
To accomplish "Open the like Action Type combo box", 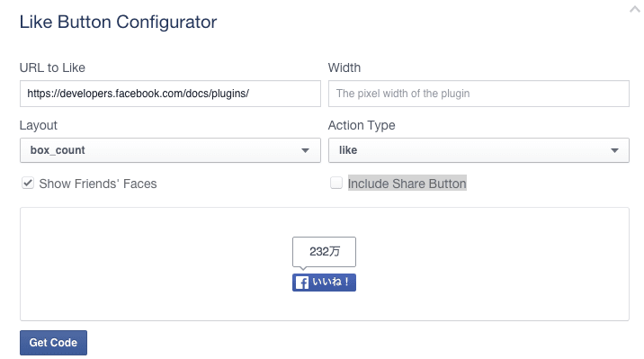I will click(479, 150).
